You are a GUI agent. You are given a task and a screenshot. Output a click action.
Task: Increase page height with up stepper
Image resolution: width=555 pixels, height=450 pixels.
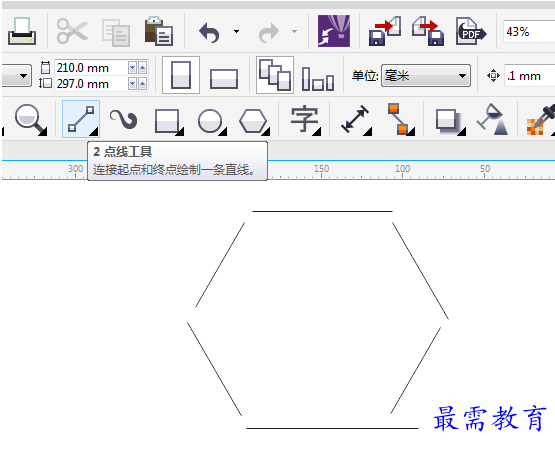(143, 84)
